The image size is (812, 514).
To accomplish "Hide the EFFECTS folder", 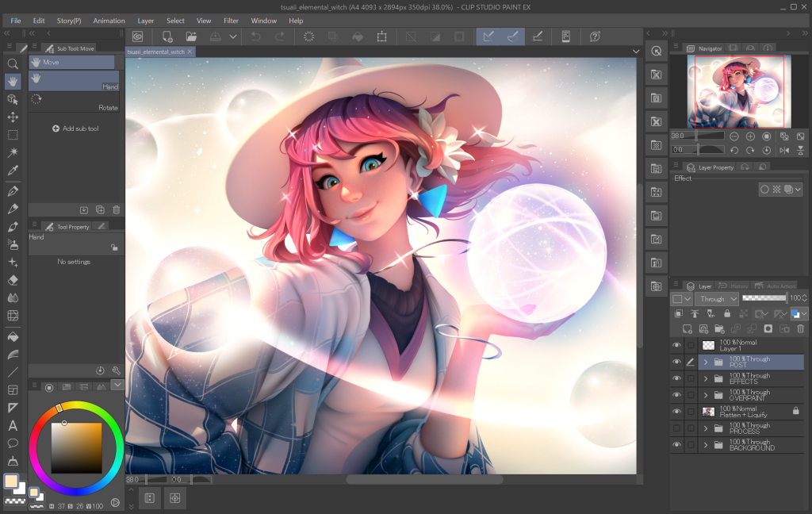I will (x=676, y=378).
